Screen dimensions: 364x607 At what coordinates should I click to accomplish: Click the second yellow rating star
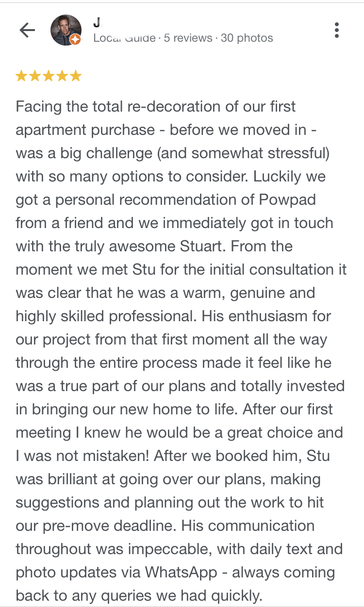point(35,76)
